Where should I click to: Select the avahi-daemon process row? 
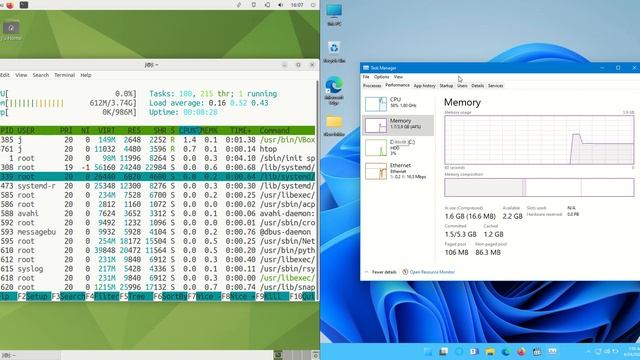pos(158,213)
